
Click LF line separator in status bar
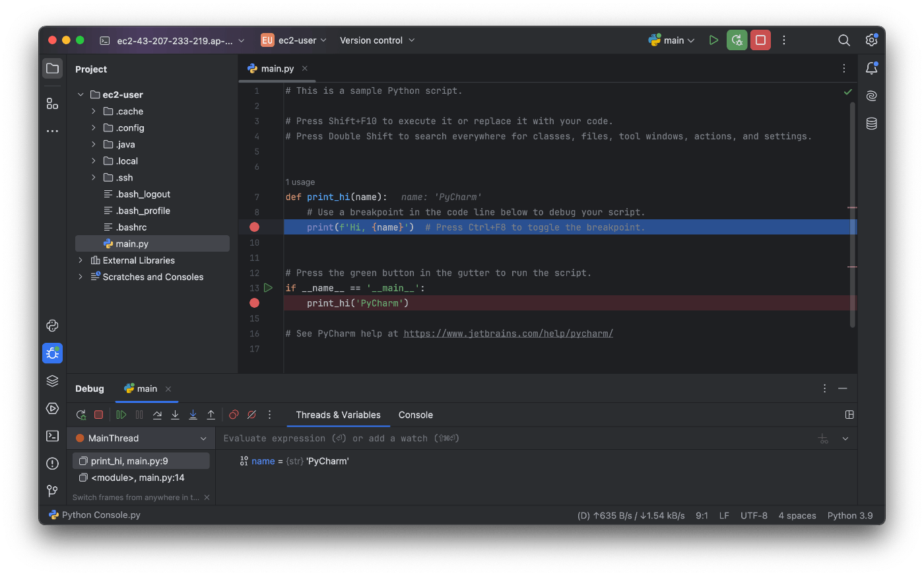(x=724, y=515)
